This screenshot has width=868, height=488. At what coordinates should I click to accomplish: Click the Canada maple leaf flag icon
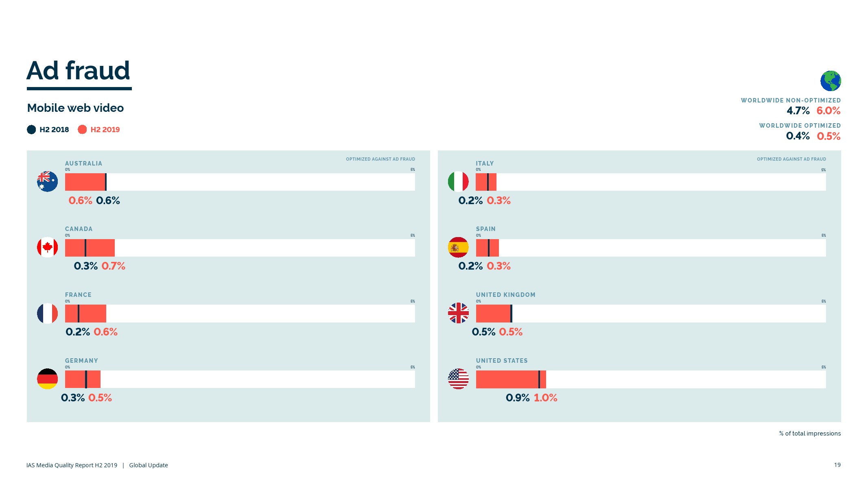tap(47, 247)
